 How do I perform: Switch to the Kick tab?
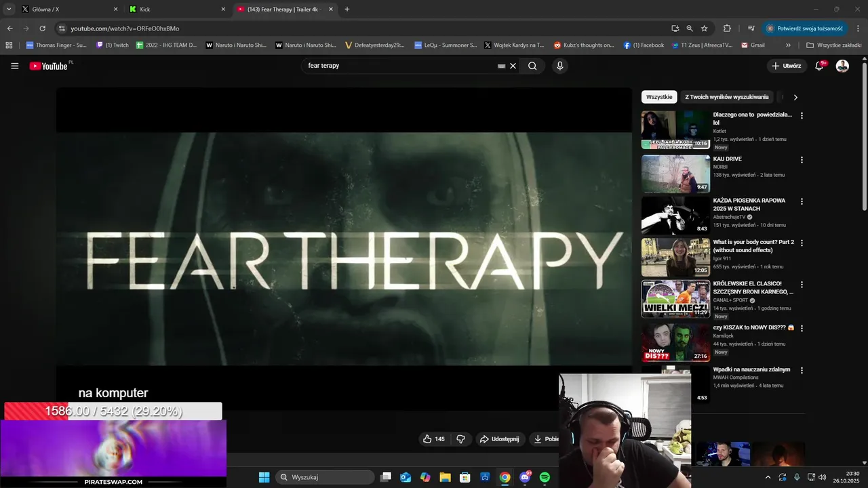[176, 9]
